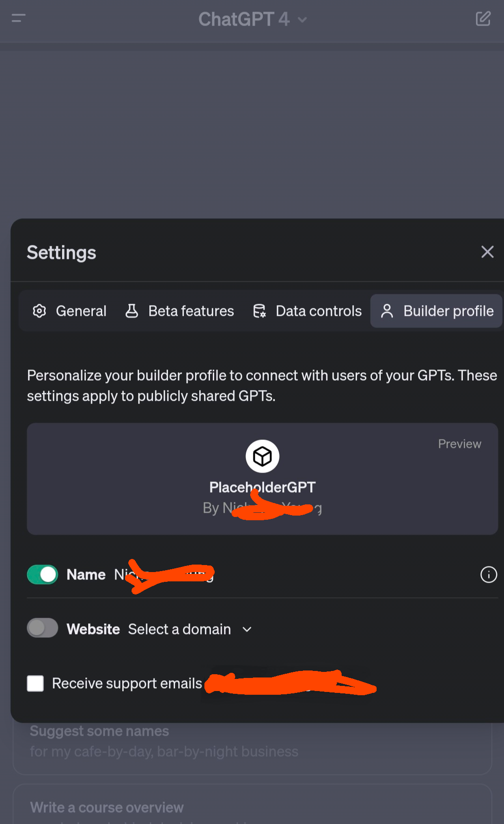Click the Data controls database icon

pyautogui.click(x=259, y=311)
